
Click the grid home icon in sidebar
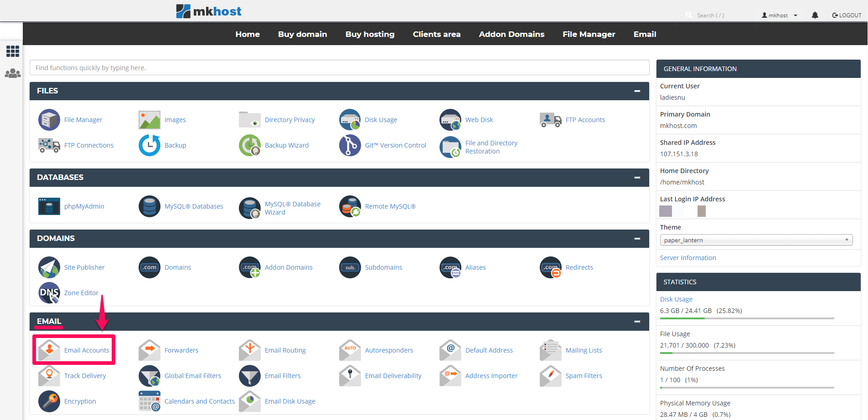[x=13, y=51]
